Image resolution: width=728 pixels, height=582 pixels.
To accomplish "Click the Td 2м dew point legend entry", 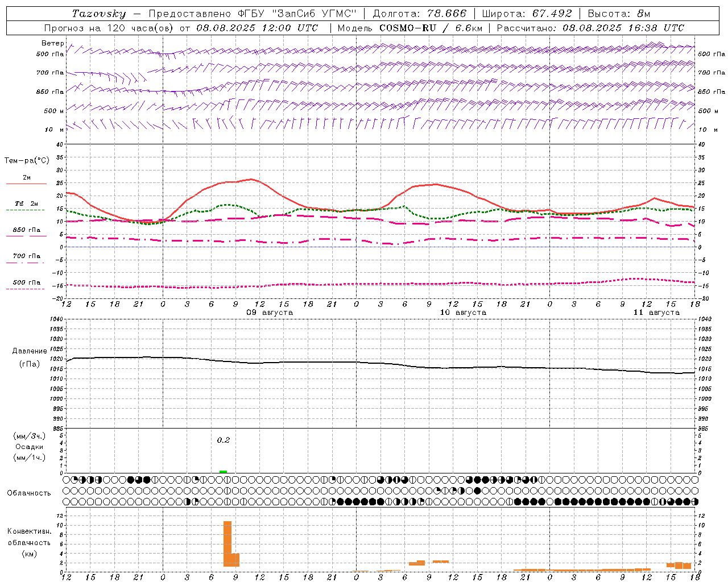I will click(26, 203).
